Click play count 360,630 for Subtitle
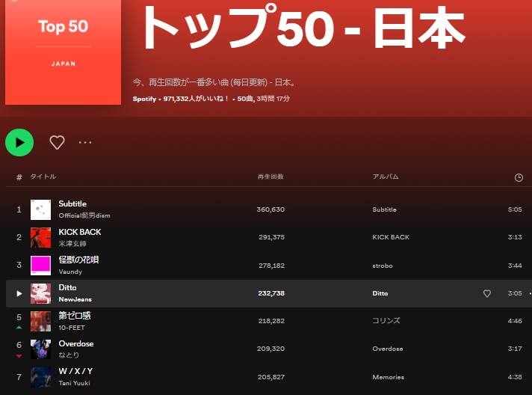532x395 pixels. tap(270, 209)
